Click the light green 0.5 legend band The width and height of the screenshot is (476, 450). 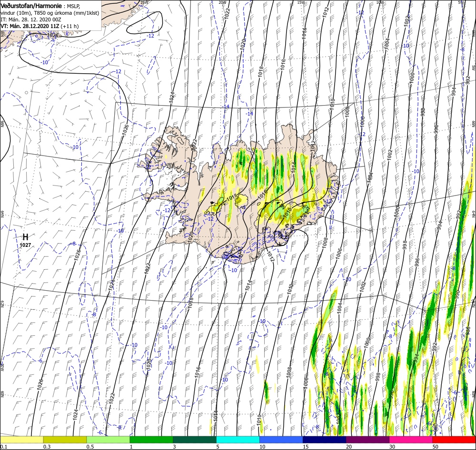tap(108, 440)
